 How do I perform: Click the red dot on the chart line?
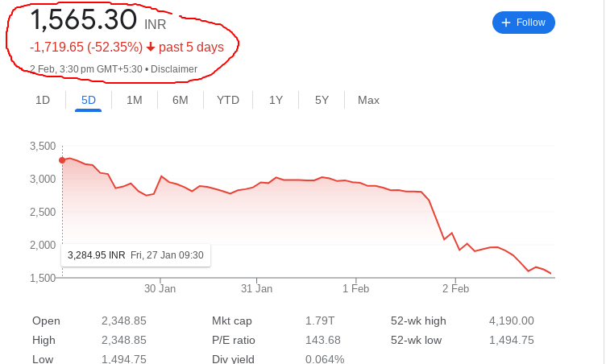point(62,160)
